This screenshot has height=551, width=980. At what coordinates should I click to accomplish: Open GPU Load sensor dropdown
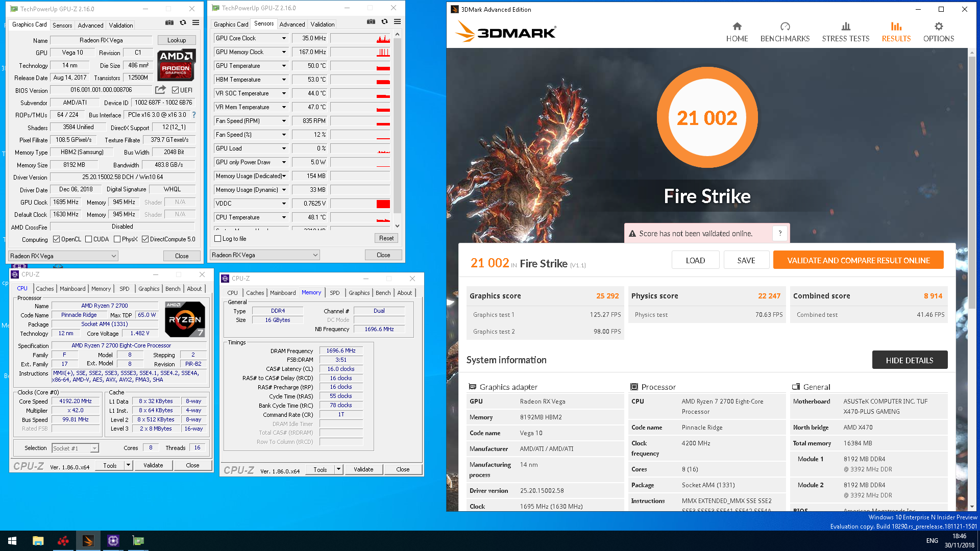(284, 148)
